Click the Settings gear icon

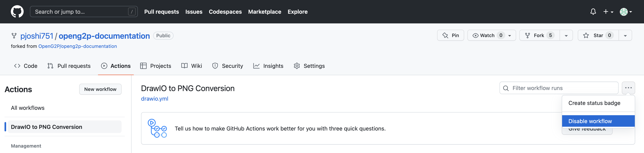297,66
